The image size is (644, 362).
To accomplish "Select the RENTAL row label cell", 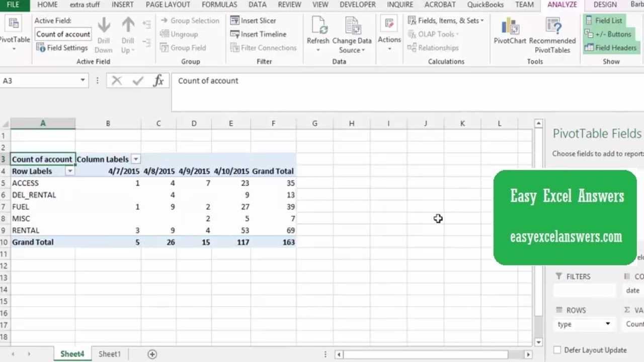I will tap(43, 230).
